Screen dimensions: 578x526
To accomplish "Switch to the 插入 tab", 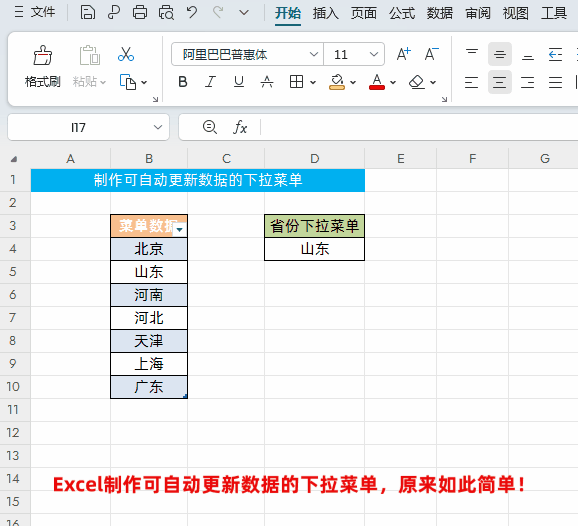I will (326, 13).
